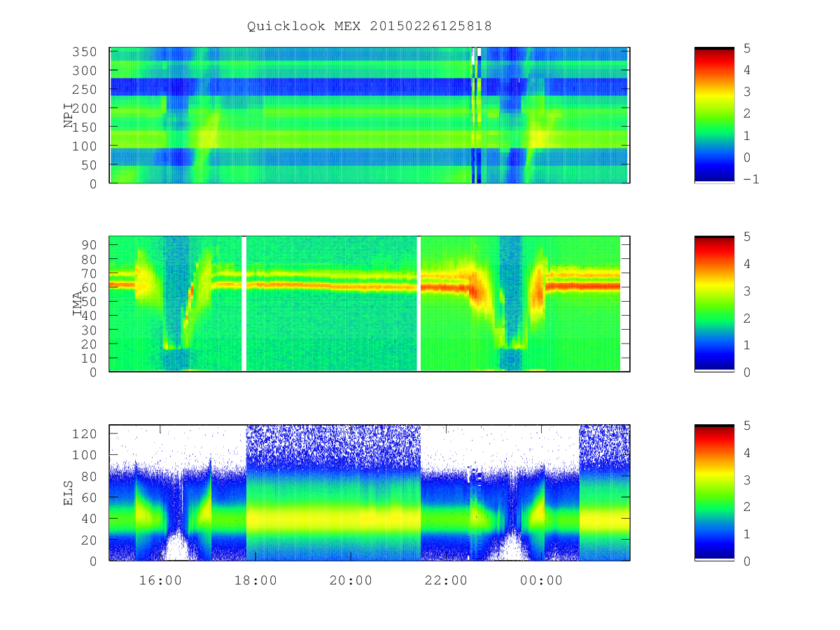
Task: Click the 16:00 time tick label
Action: [160, 580]
